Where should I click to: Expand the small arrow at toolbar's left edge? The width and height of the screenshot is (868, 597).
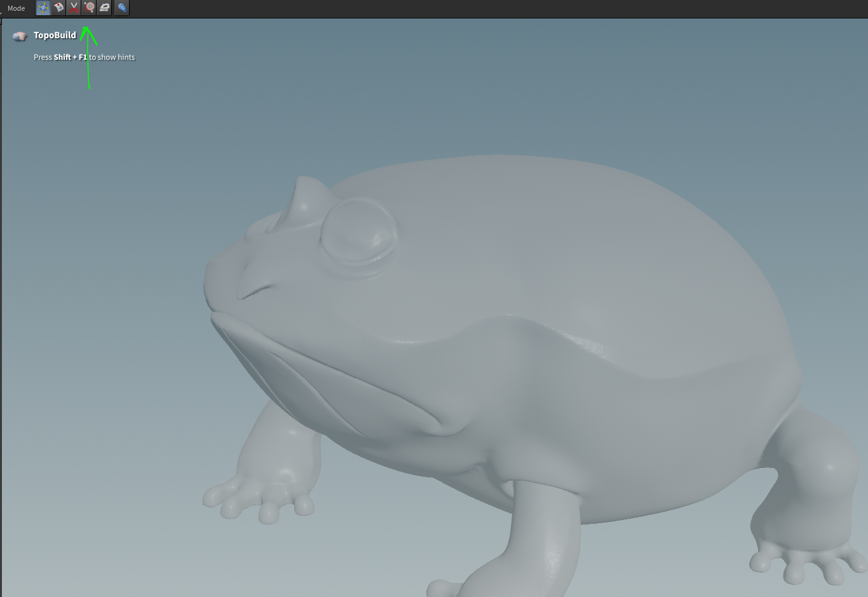point(1,13)
